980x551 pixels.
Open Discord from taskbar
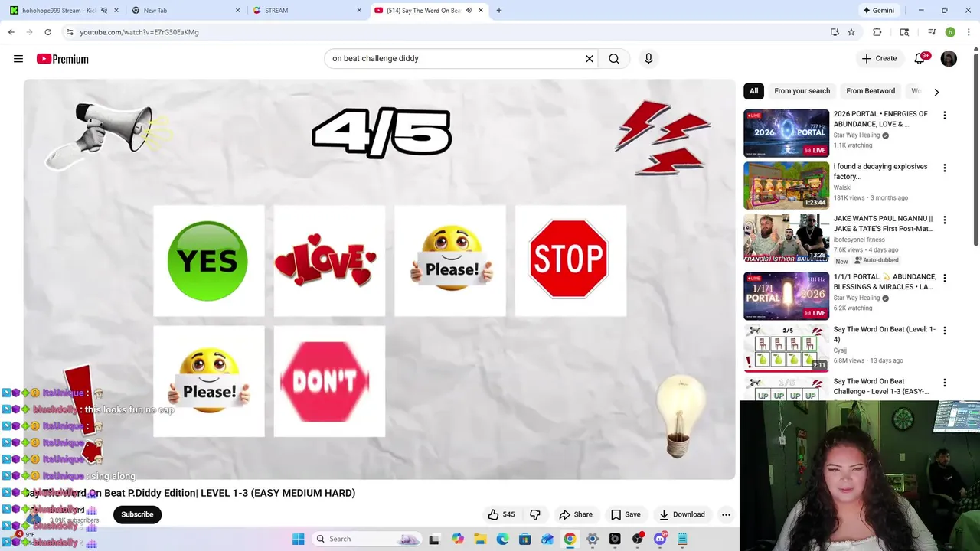(660, 539)
